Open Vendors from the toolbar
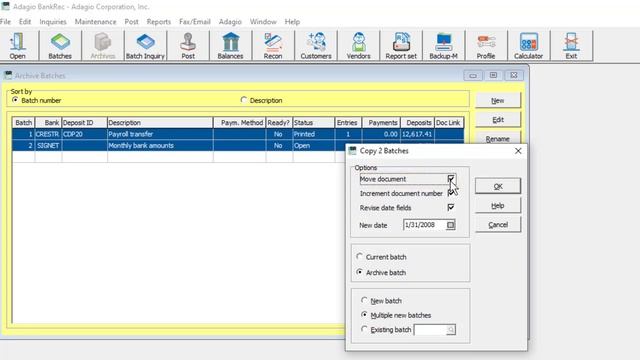640x360 pixels. pyautogui.click(x=358, y=46)
